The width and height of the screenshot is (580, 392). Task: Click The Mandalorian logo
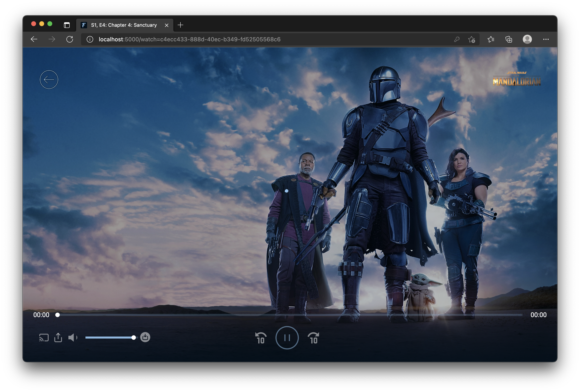click(517, 79)
